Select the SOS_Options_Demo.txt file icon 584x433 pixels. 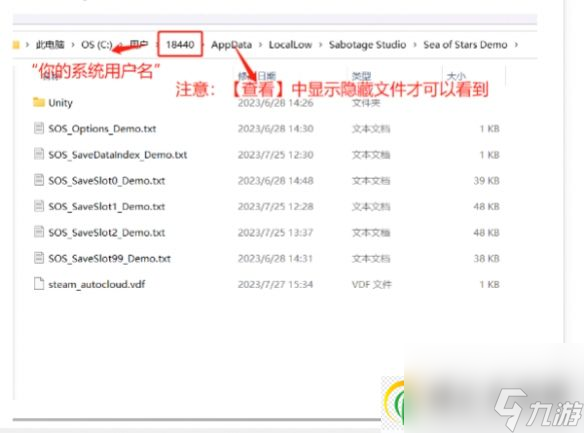coord(39,128)
